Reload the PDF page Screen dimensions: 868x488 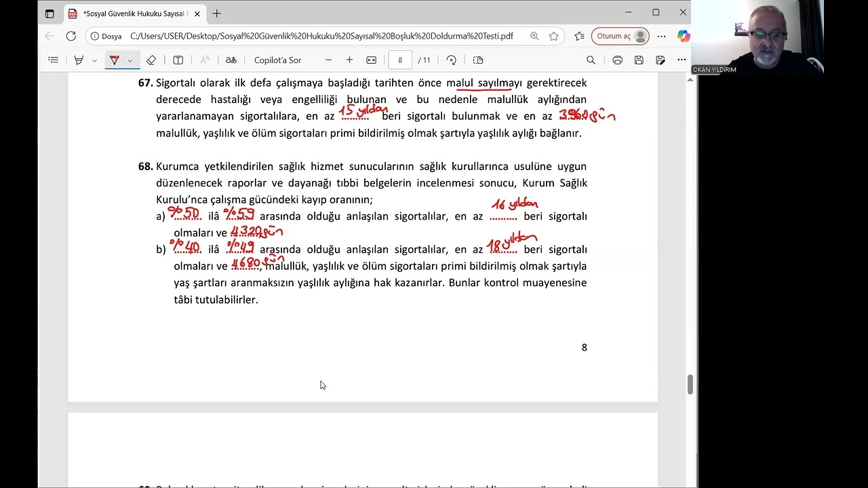pos(71,36)
